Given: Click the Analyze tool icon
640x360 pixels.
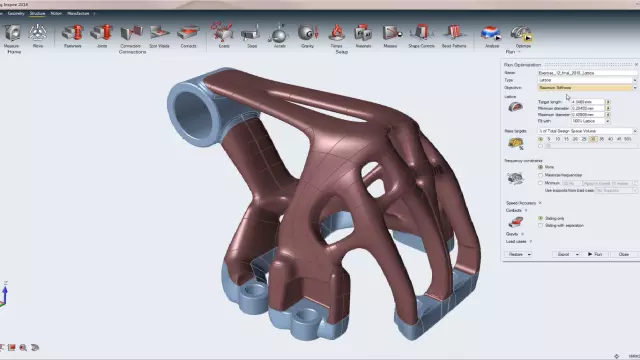Looking at the screenshot, I should tap(491, 33).
